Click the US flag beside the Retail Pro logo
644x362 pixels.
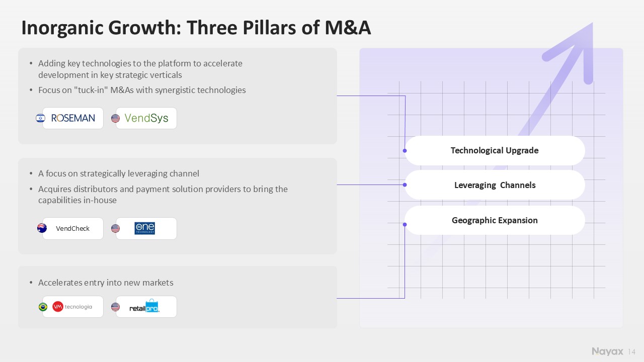[115, 307]
